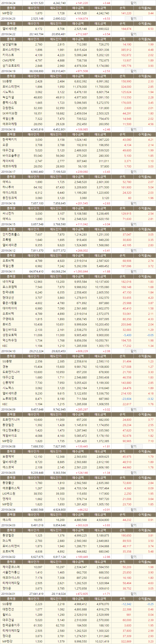Select the 한국금융지주 row
Screen dimensions: 156x644
pos(78,625)
